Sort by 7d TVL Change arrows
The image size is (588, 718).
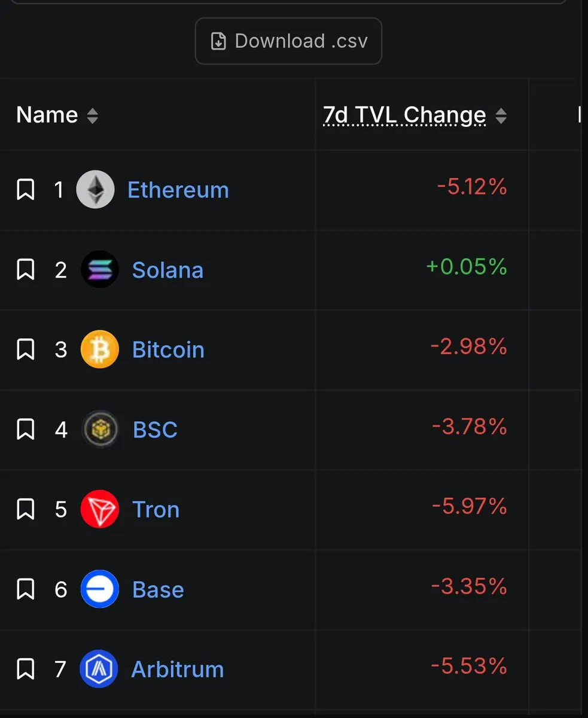(x=501, y=115)
